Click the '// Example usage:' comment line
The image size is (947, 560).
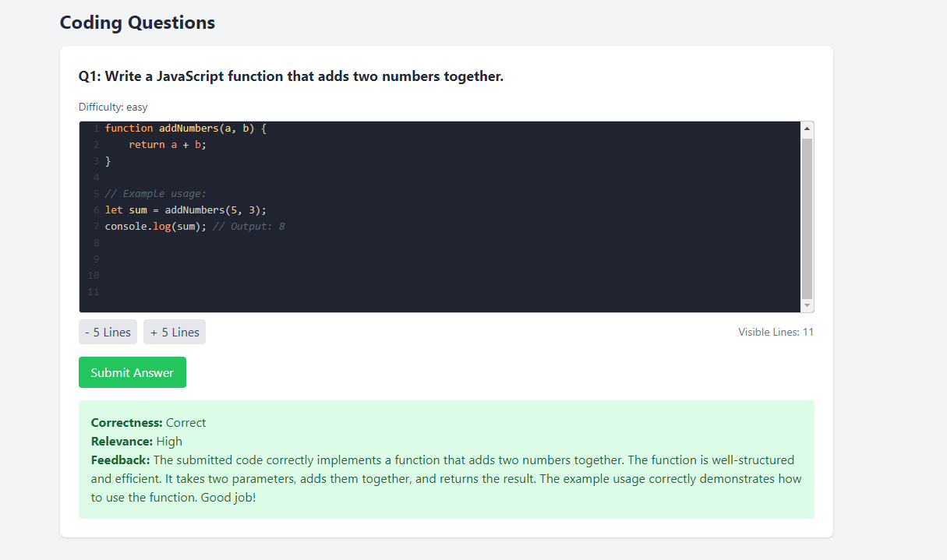[x=156, y=194]
